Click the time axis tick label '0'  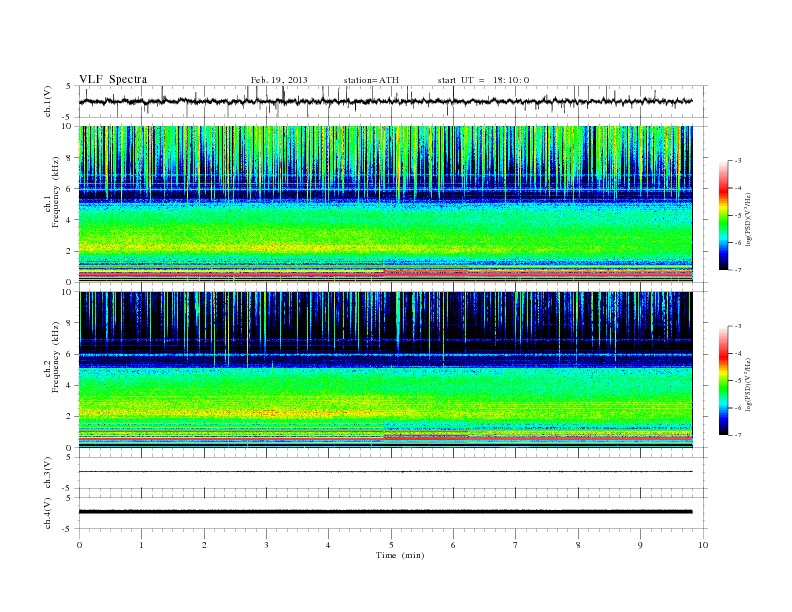[79, 545]
